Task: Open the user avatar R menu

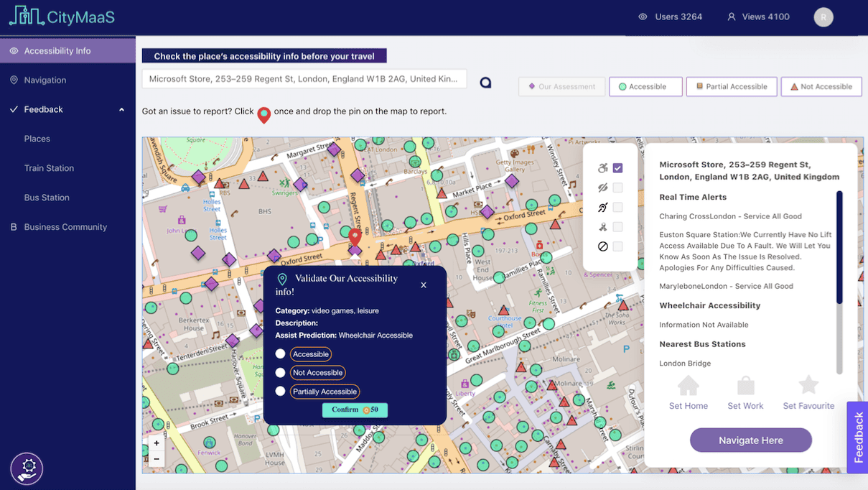Action: click(823, 17)
